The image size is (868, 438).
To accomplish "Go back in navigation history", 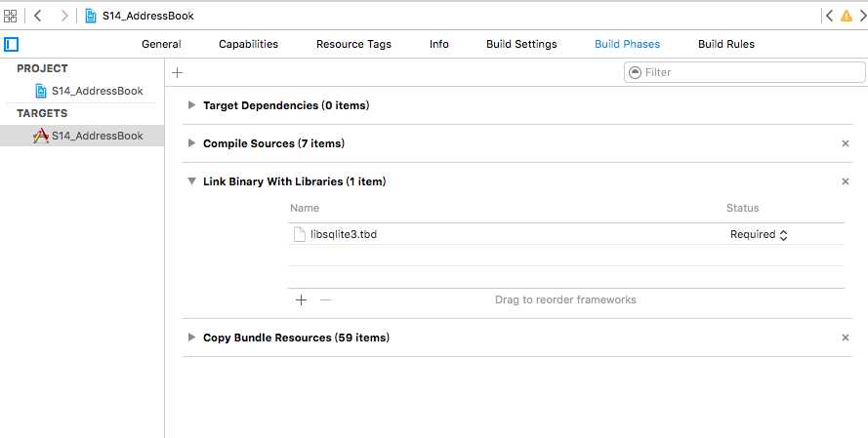I will coord(38,16).
